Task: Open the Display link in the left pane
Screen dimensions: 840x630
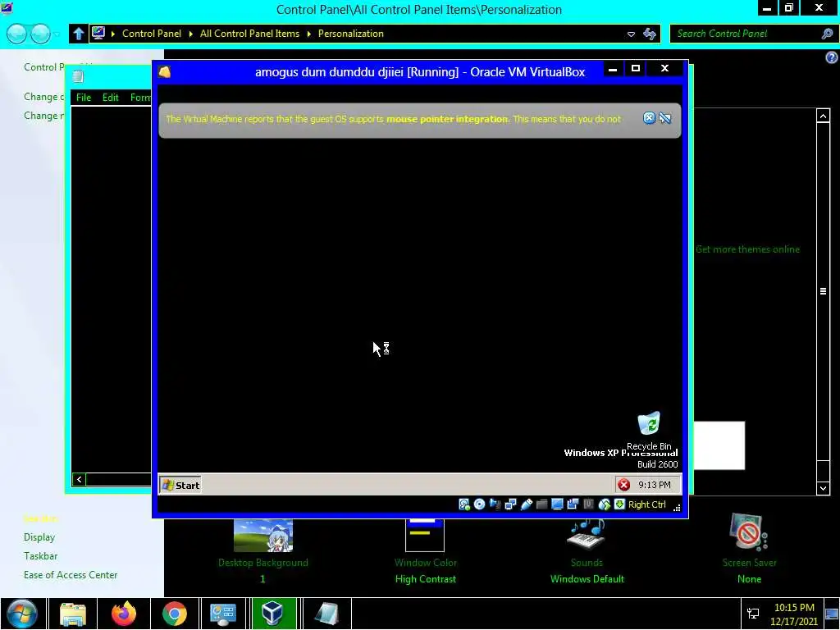Action: pyautogui.click(x=39, y=537)
